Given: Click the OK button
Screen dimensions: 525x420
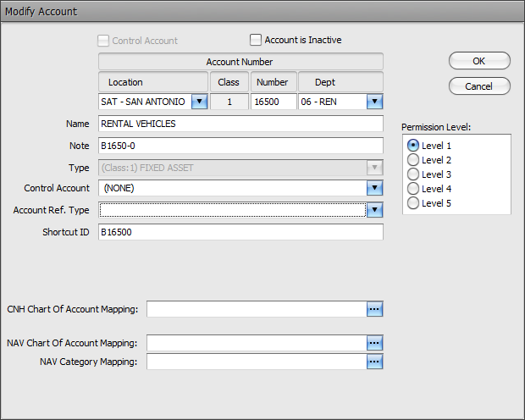Looking at the screenshot, I should coord(479,61).
